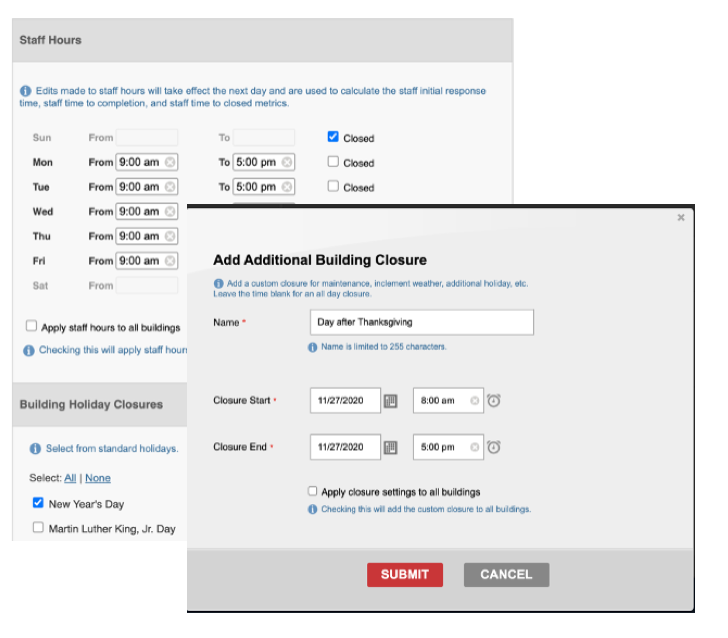Check Martin Luther King, Jr. Day holiday
Viewport: 728px width, 638px height.
click(x=38, y=528)
